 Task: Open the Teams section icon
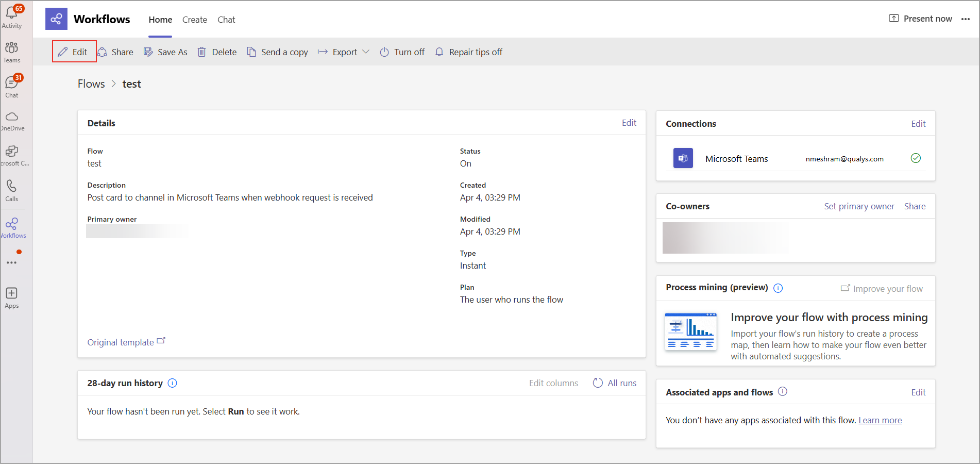[x=12, y=52]
